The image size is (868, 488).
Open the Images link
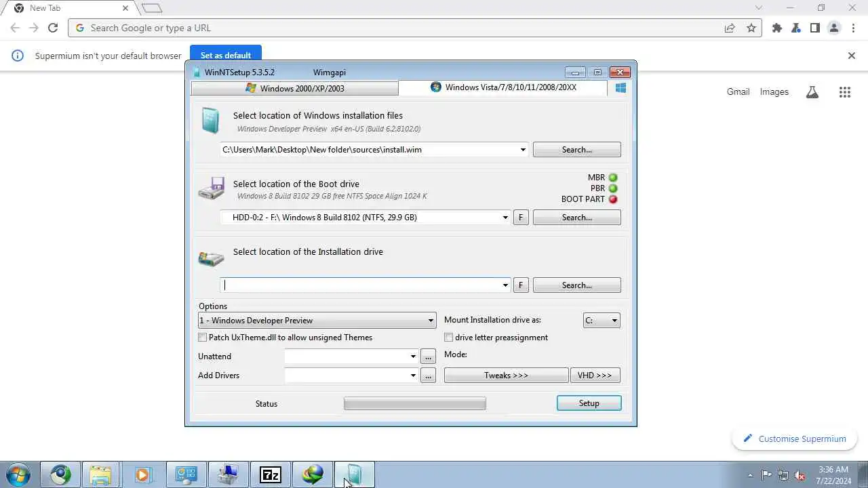click(774, 91)
